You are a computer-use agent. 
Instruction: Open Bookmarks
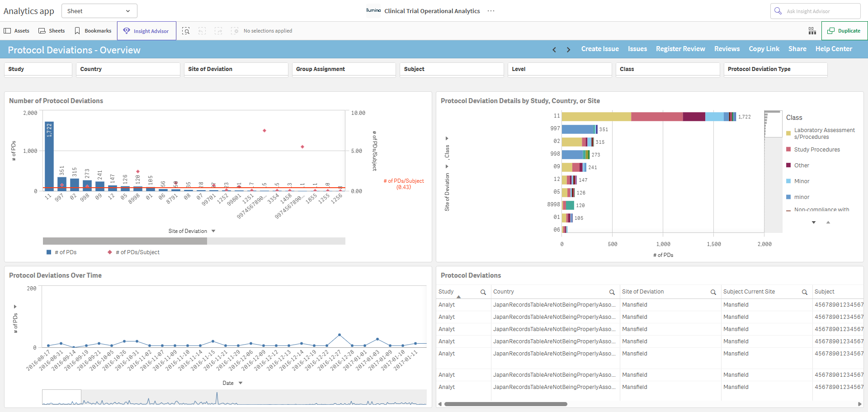pyautogui.click(x=93, y=31)
